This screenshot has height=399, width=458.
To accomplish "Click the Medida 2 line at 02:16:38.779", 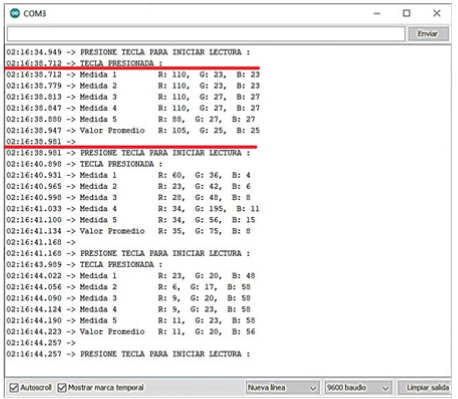I will point(133,86).
